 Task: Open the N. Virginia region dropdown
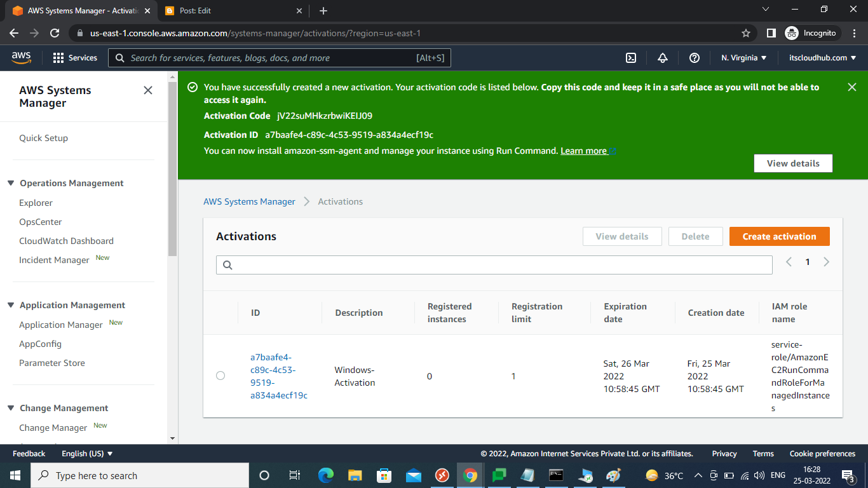[744, 58]
